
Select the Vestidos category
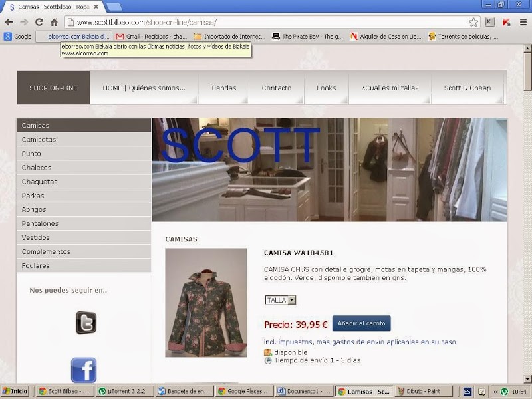[84, 237]
